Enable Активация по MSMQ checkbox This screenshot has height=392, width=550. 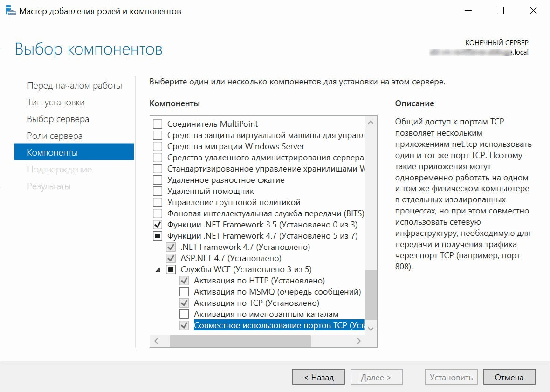point(185,292)
